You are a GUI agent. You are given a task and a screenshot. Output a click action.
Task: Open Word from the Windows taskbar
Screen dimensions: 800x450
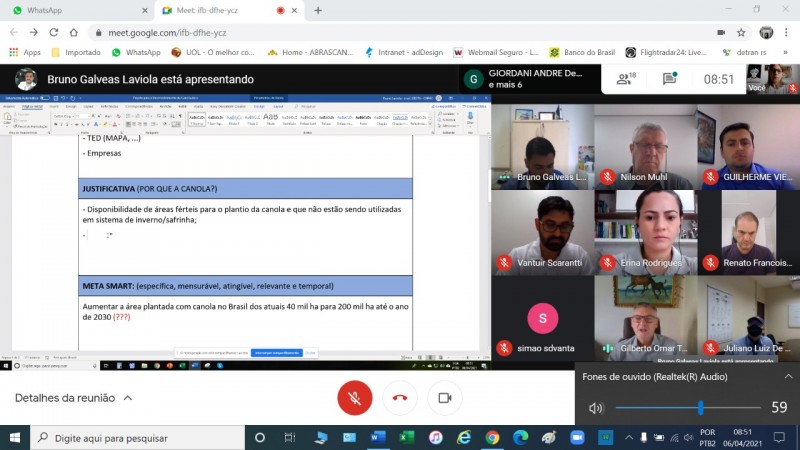(378, 438)
